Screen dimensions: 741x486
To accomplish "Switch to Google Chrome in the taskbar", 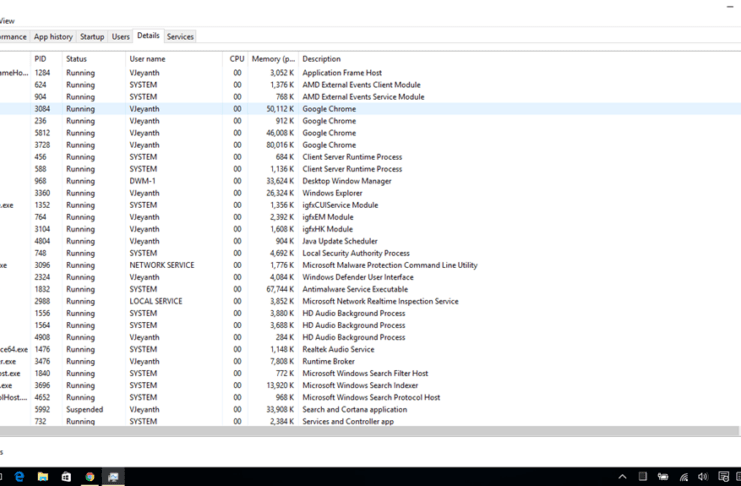I will point(90,477).
